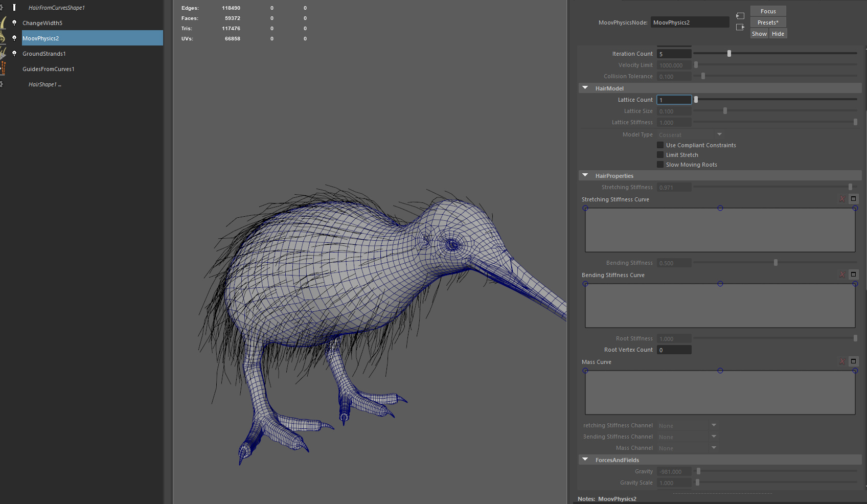
Task: Collapse the ForcesAndFields section
Action: pyautogui.click(x=585, y=460)
